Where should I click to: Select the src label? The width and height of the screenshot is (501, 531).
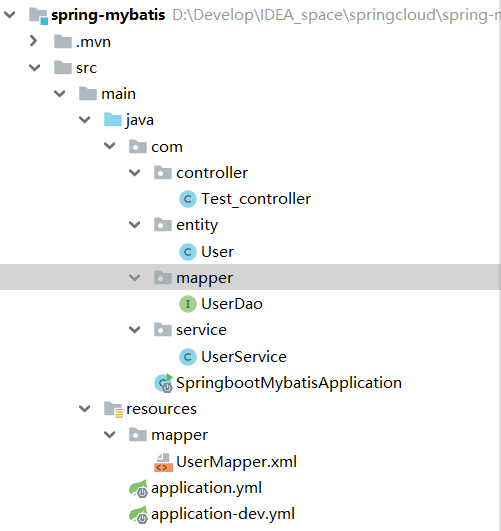pos(86,68)
